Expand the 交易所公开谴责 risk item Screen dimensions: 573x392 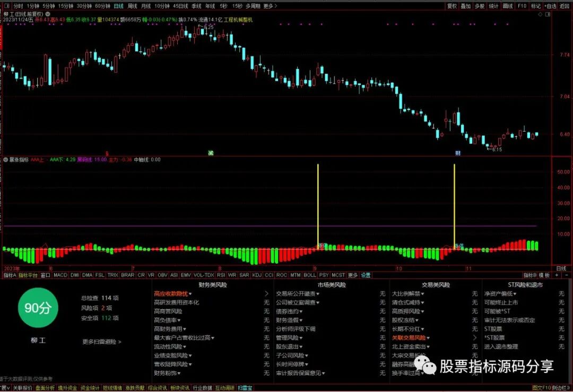tap(298, 294)
